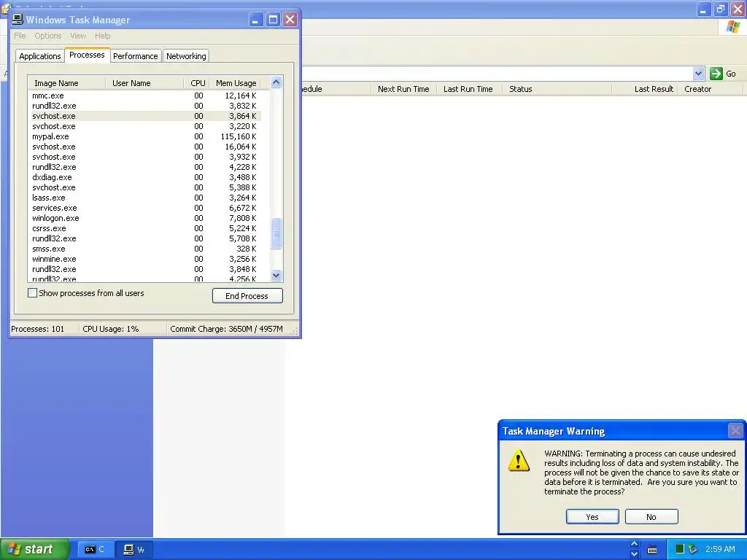The image size is (747, 560).
Task: Click the keyboard language bar icon
Action: pyautogui.click(x=652, y=550)
